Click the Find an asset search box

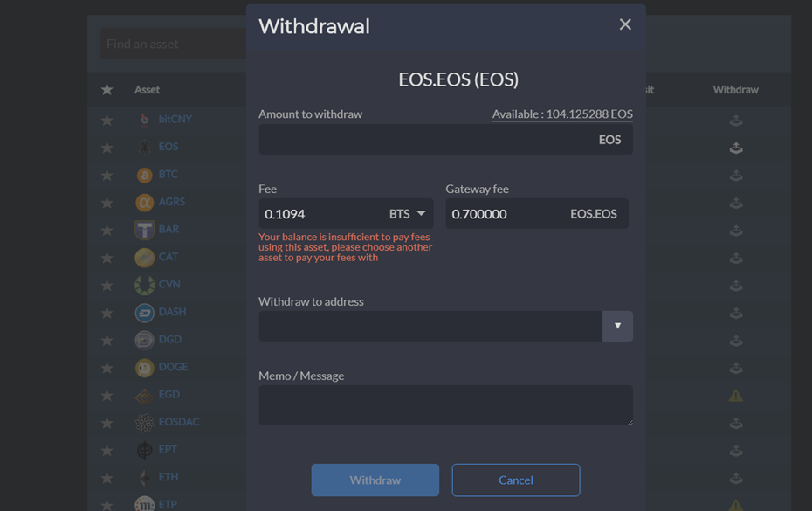pos(174,44)
